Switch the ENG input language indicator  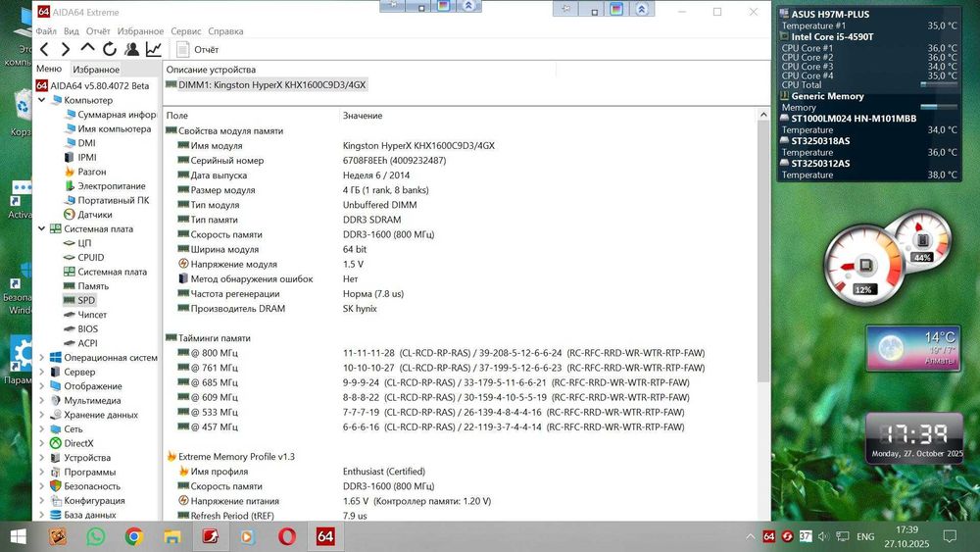point(865,537)
